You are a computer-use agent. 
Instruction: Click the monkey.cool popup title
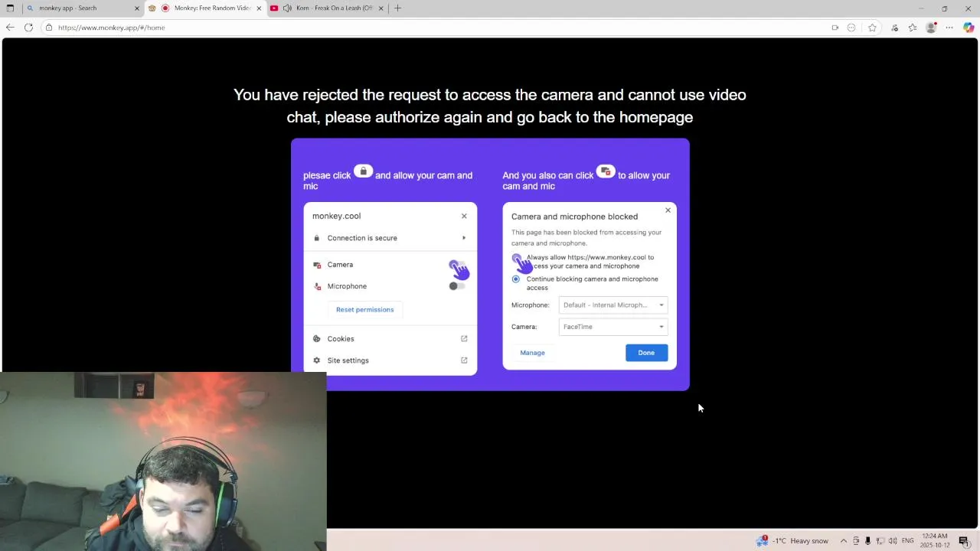pyautogui.click(x=336, y=216)
